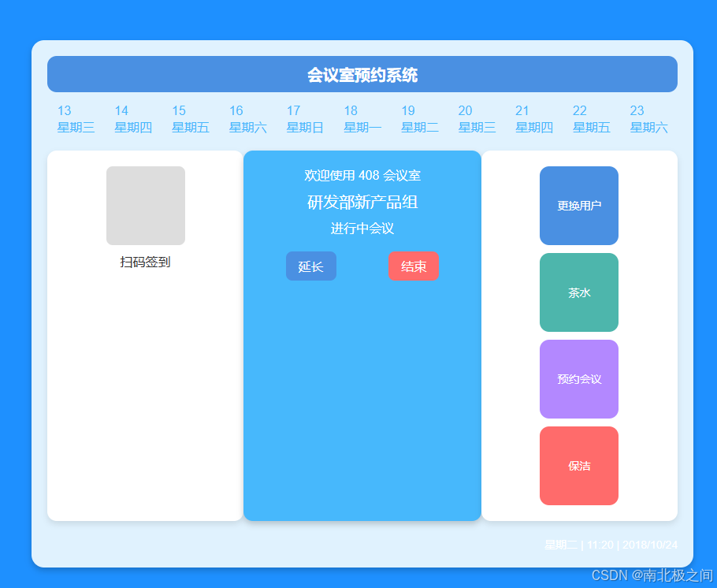This screenshot has height=588, width=717.
Task: Click the 研发部新产品组 group name
Action: click(362, 202)
